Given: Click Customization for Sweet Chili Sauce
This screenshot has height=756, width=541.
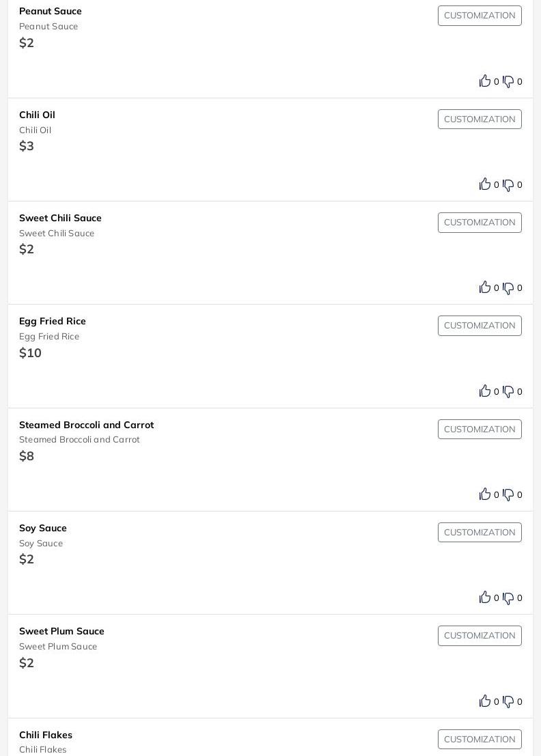Looking at the screenshot, I should [480, 223].
